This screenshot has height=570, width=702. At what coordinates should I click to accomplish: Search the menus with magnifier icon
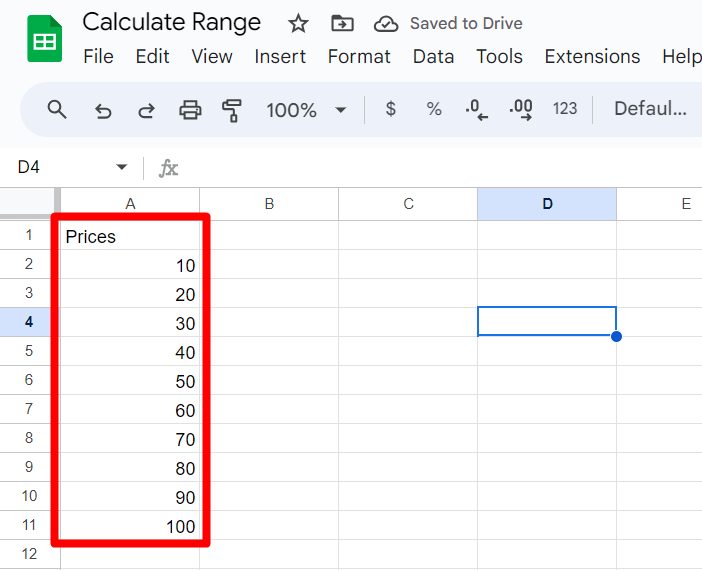[x=57, y=109]
